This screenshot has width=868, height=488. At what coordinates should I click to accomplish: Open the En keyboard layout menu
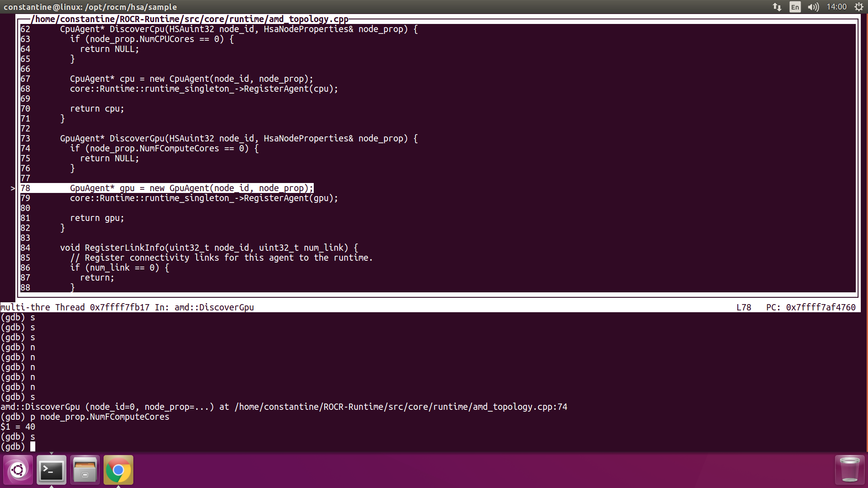click(794, 7)
